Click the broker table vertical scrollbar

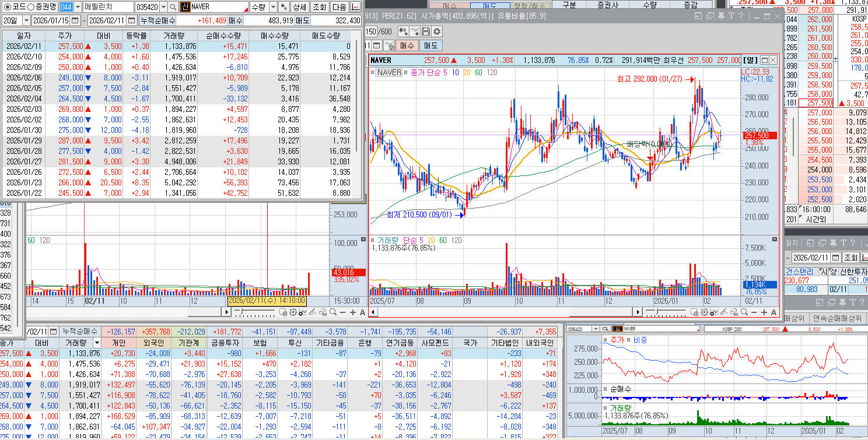357,96
